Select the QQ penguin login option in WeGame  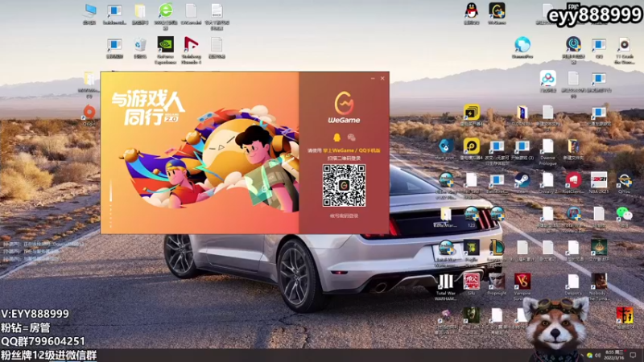coord(336,138)
